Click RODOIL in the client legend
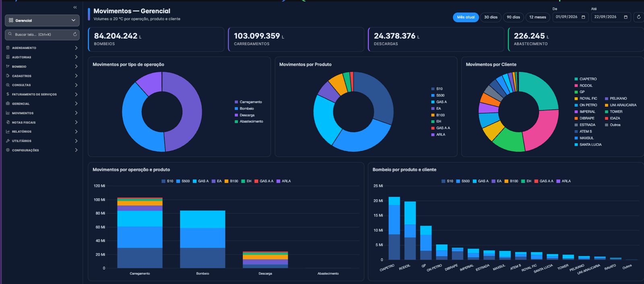This screenshot has width=644, height=284. 584,86
